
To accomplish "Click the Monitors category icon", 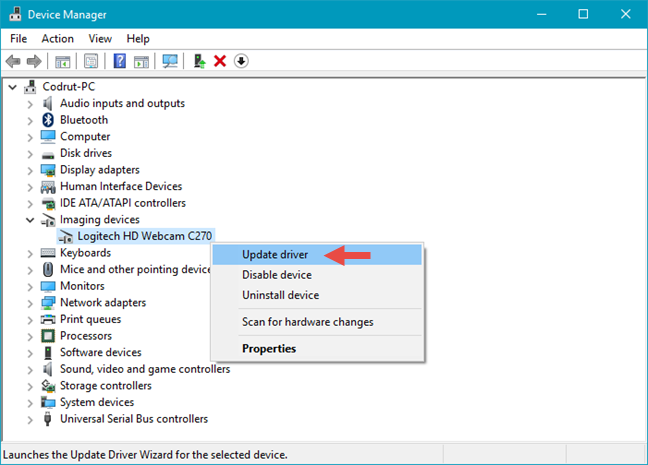I will click(48, 286).
